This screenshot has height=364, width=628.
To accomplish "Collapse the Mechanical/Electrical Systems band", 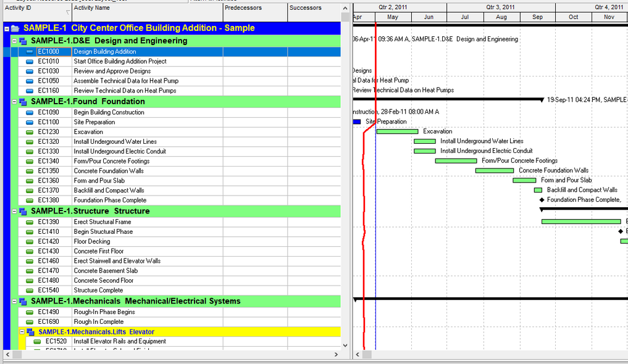I will [14, 301].
